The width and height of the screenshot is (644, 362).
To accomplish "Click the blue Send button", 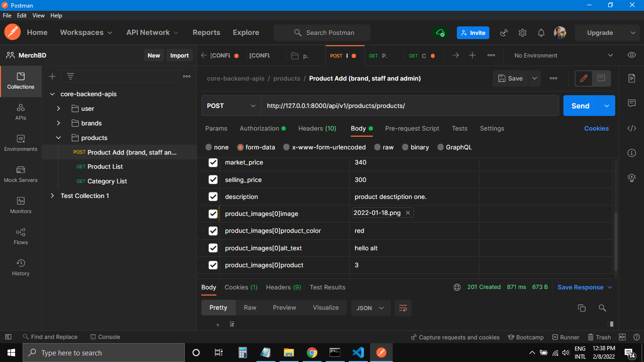I will tap(580, 106).
